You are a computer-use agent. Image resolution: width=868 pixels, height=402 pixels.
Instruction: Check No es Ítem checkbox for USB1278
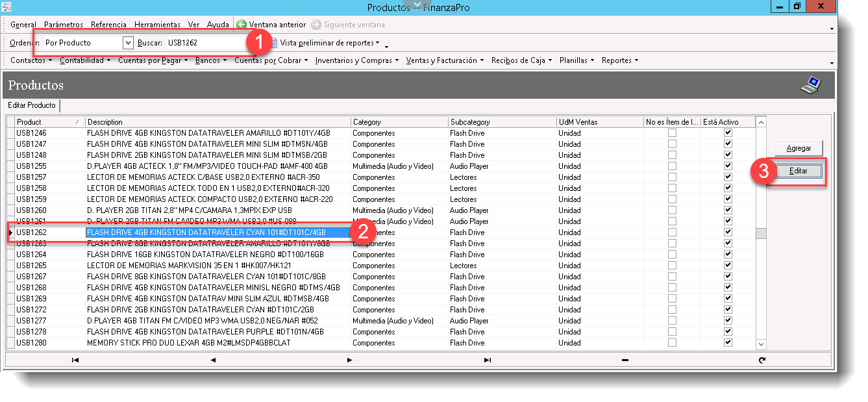[672, 332]
